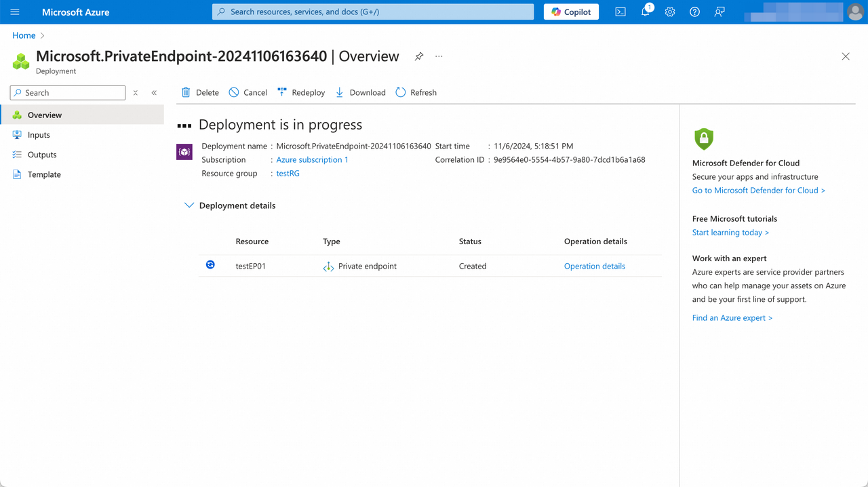The width and height of the screenshot is (868, 487).
Task: Open Cloud Shell
Action: pyautogui.click(x=620, y=12)
